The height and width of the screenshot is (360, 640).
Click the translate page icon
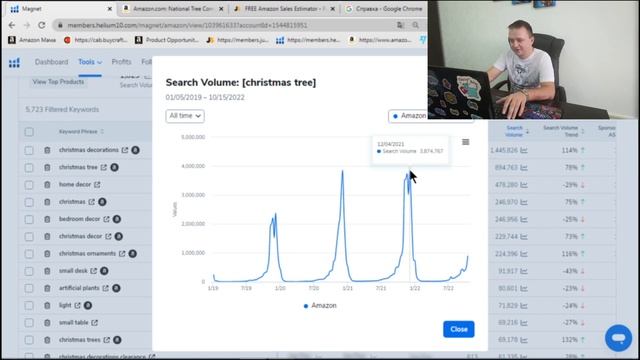click(400, 25)
